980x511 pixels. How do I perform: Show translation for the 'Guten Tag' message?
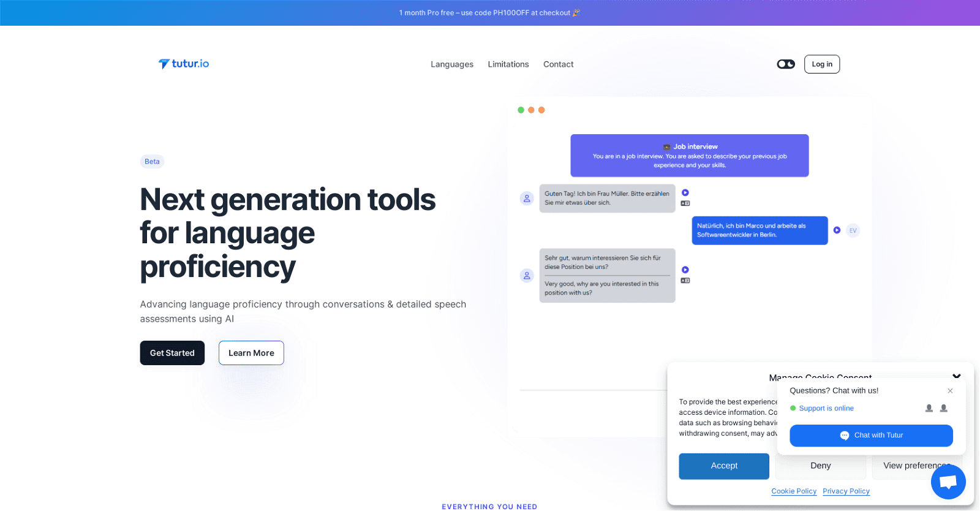click(685, 203)
